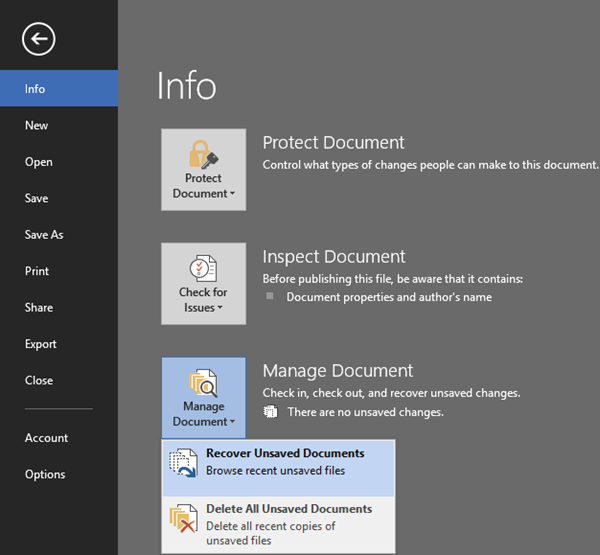Image resolution: width=600 pixels, height=555 pixels.
Task: Select Save As in the sidebar
Action: coord(44,235)
